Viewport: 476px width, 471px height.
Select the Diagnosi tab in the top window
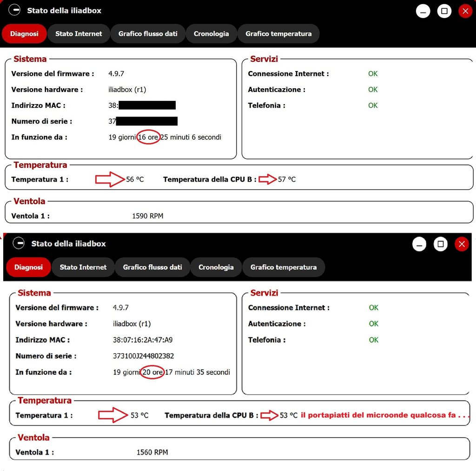[24, 34]
